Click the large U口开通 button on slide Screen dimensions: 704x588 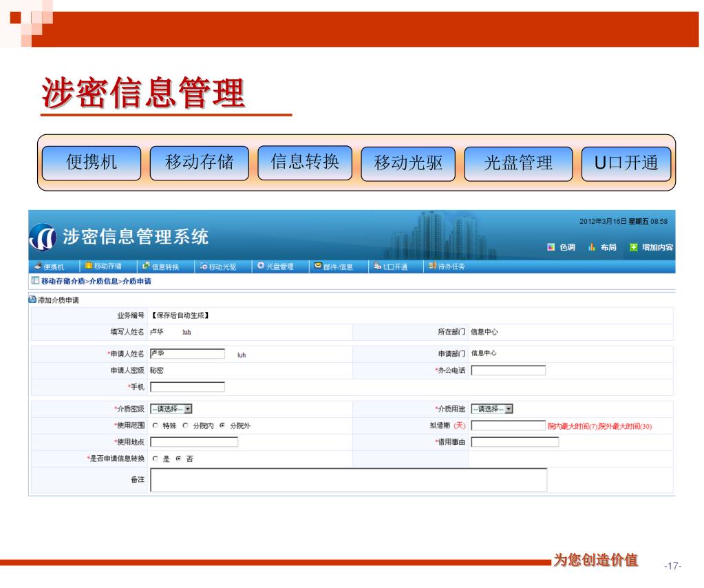coord(626,163)
